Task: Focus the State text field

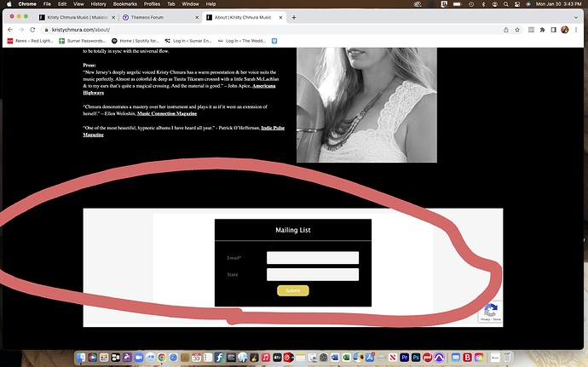Action: (x=312, y=274)
